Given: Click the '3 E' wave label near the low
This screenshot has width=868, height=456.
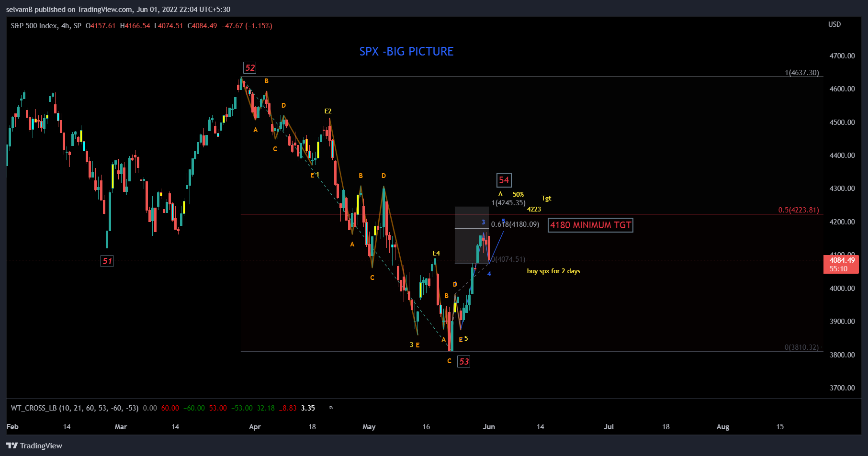Looking at the screenshot, I should coord(415,345).
